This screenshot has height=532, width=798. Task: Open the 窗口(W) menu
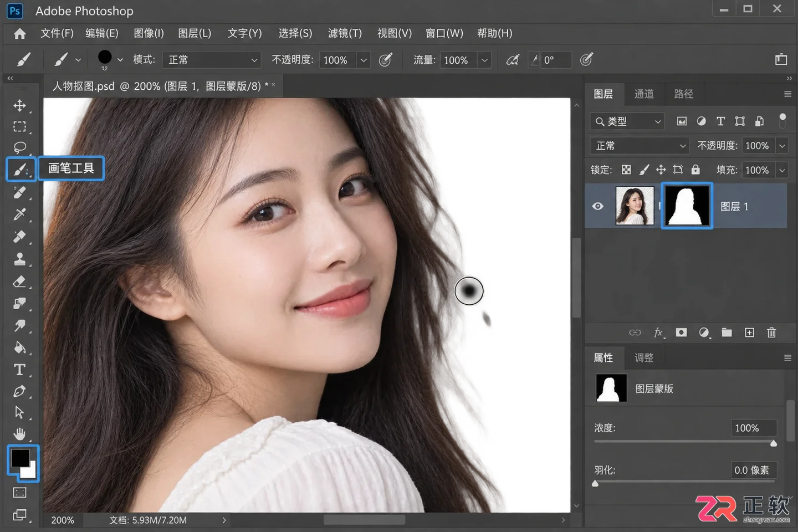(444, 33)
